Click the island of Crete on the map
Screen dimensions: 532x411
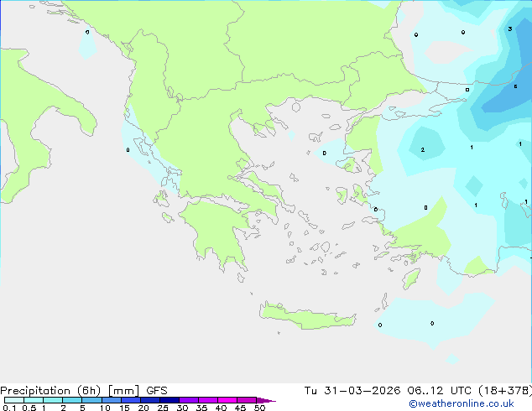pos(309,317)
